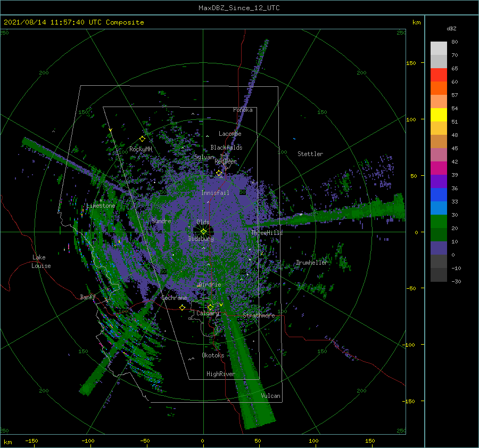Pick the magenta swatch between 42 and 39
The height and width of the screenshot is (448, 479).
click(x=439, y=168)
